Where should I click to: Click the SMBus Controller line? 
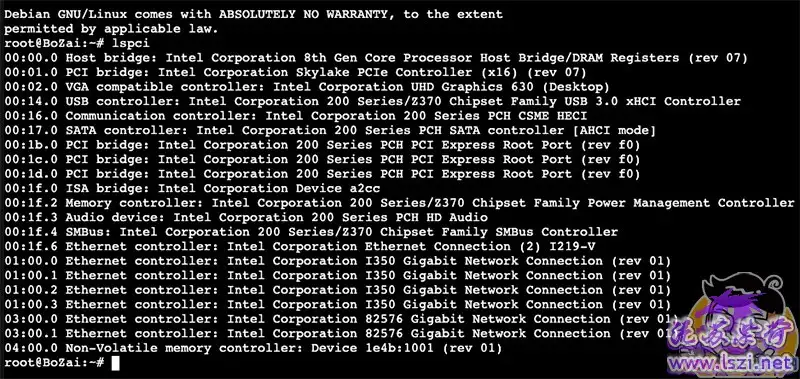point(311,232)
